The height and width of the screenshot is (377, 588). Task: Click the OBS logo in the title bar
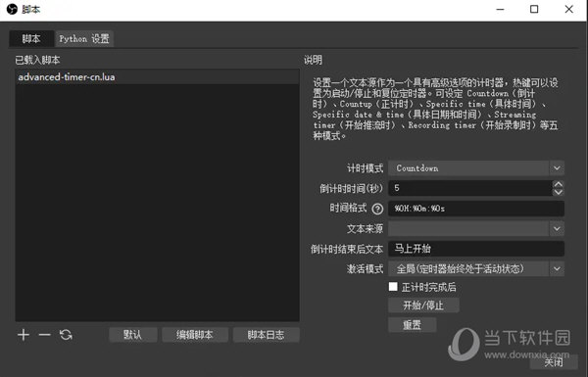12,9
